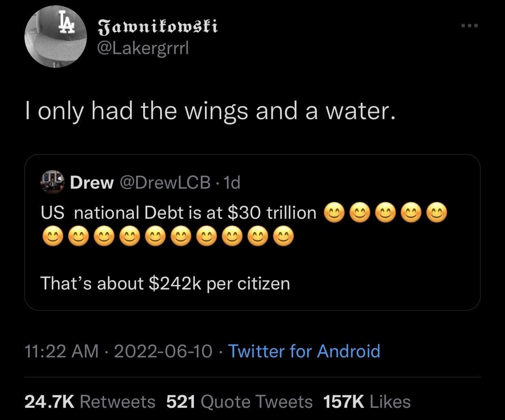The height and width of the screenshot is (420, 505).
Task: Open the Twitter for Android source link
Action: (304, 351)
